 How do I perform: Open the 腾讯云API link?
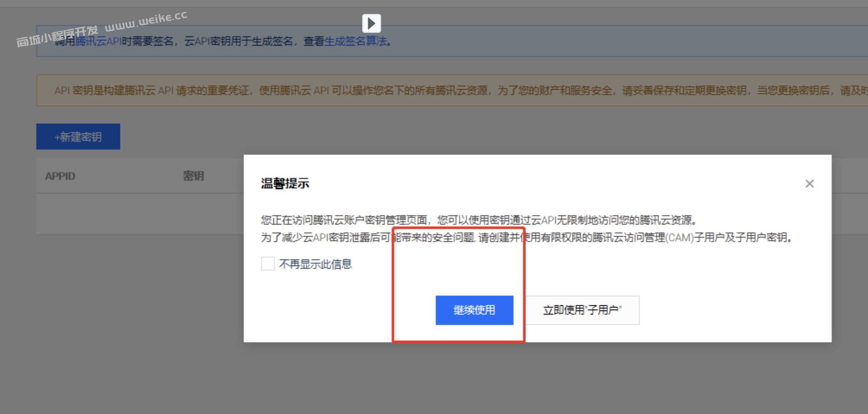pyautogui.click(x=98, y=41)
